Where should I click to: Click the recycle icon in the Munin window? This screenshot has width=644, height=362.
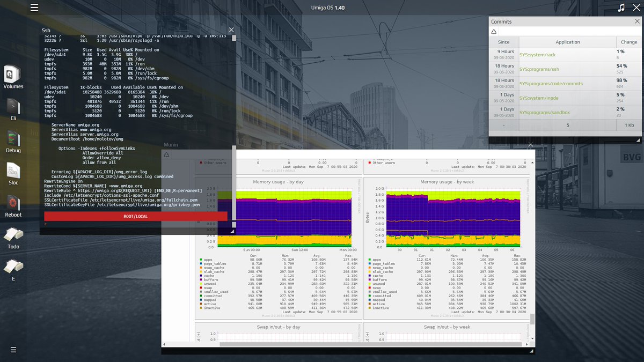coord(167,154)
